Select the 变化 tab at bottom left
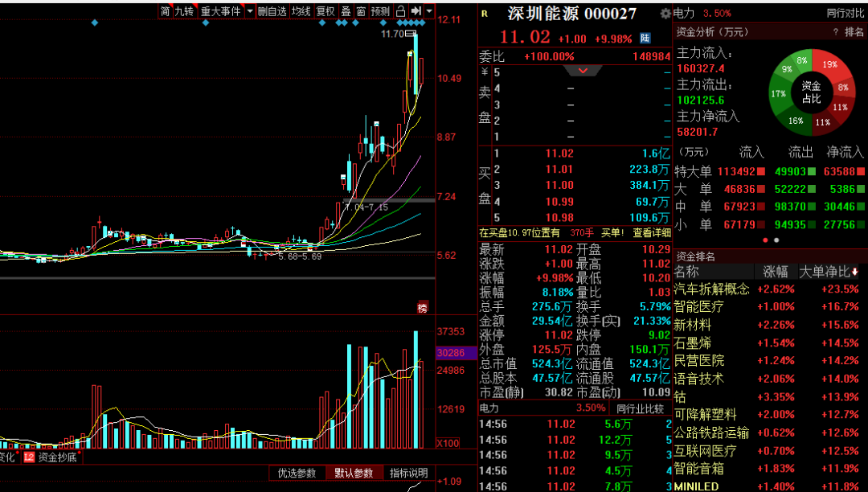 tap(8, 457)
